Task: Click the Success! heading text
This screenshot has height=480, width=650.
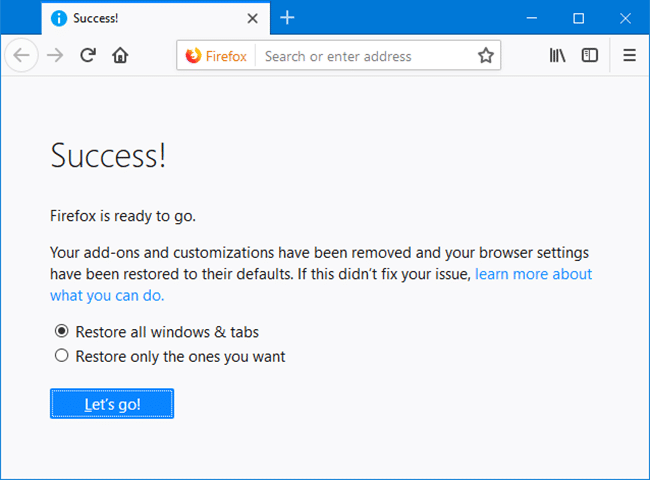Action: point(108,156)
